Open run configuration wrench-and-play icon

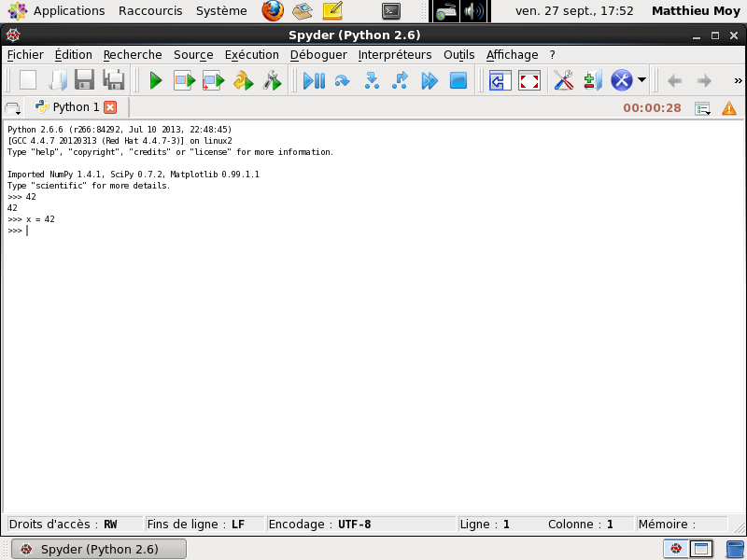pyautogui.click(x=273, y=80)
